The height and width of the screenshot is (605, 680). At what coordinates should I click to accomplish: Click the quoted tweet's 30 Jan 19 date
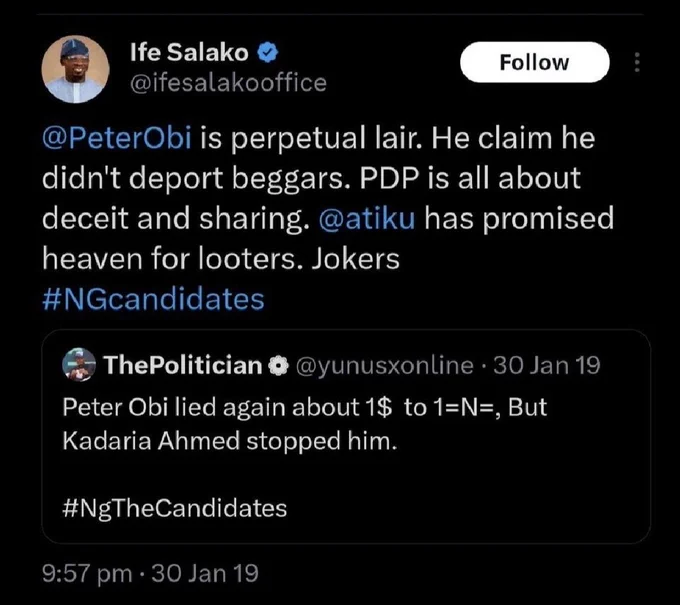[x=546, y=365]
